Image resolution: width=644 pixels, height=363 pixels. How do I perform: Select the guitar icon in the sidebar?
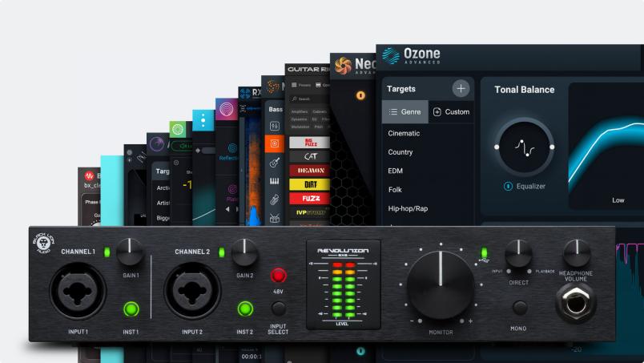coord(274,163)
